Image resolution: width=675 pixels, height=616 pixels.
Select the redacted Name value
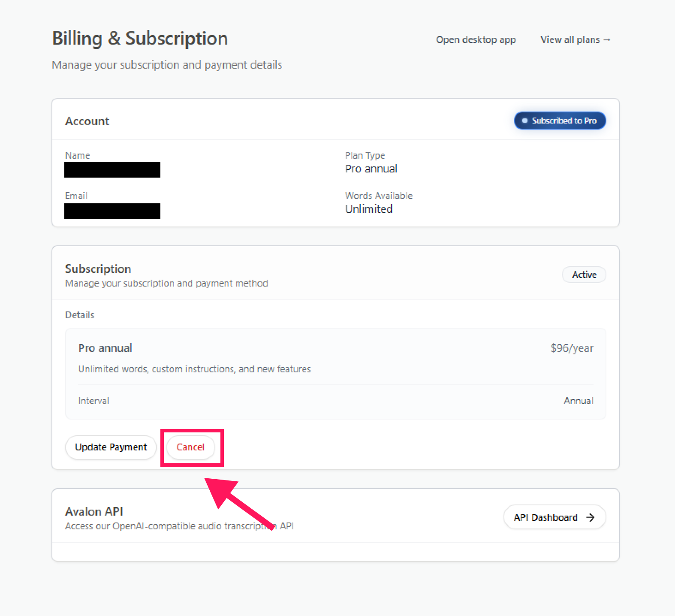[112, 170]
